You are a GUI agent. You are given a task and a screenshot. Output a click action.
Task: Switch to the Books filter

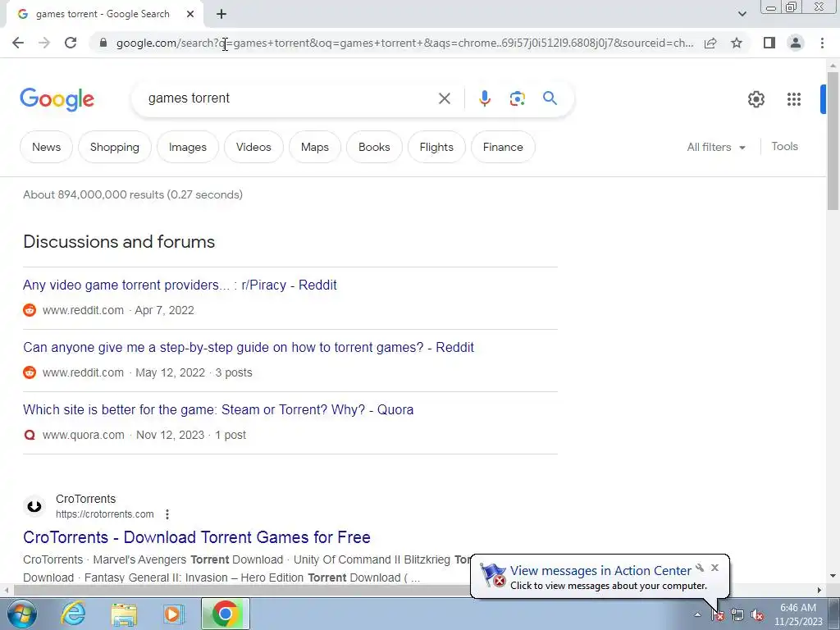click(x=374, y=147)
